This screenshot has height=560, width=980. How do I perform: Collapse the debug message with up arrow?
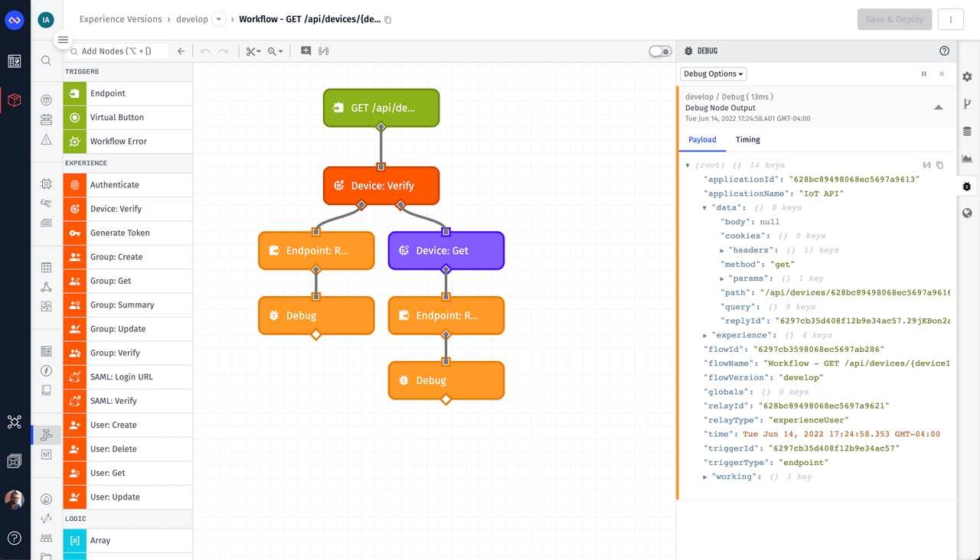pyautogui.click(x=939, y=108)
